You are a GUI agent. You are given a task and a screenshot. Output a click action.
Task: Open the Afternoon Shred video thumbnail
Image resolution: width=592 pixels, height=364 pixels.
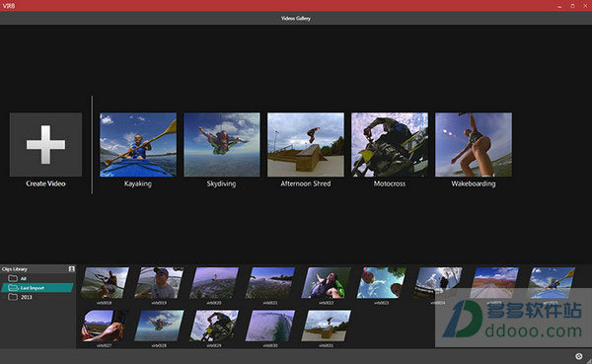tap(306, 145)
